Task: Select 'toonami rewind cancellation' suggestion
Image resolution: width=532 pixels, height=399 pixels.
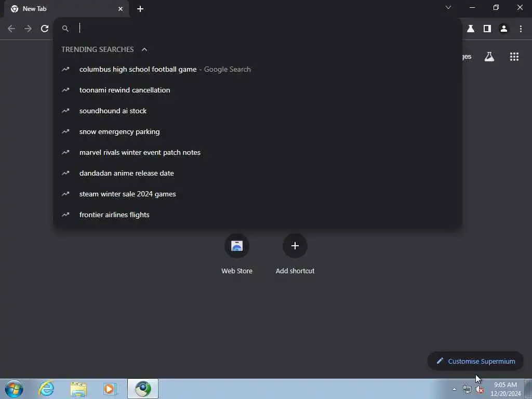Action: [258, 90]
